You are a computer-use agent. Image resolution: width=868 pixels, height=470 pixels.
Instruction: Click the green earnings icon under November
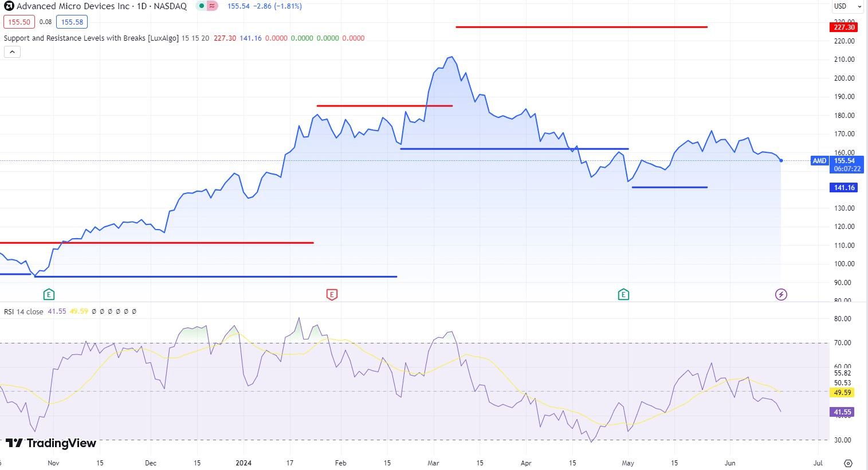tap(49, 294)
